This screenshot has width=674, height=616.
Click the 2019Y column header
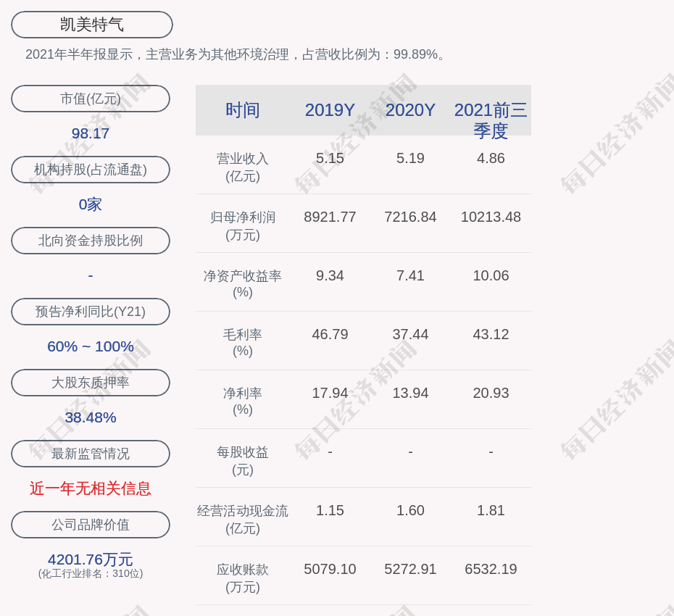point(330,110)
